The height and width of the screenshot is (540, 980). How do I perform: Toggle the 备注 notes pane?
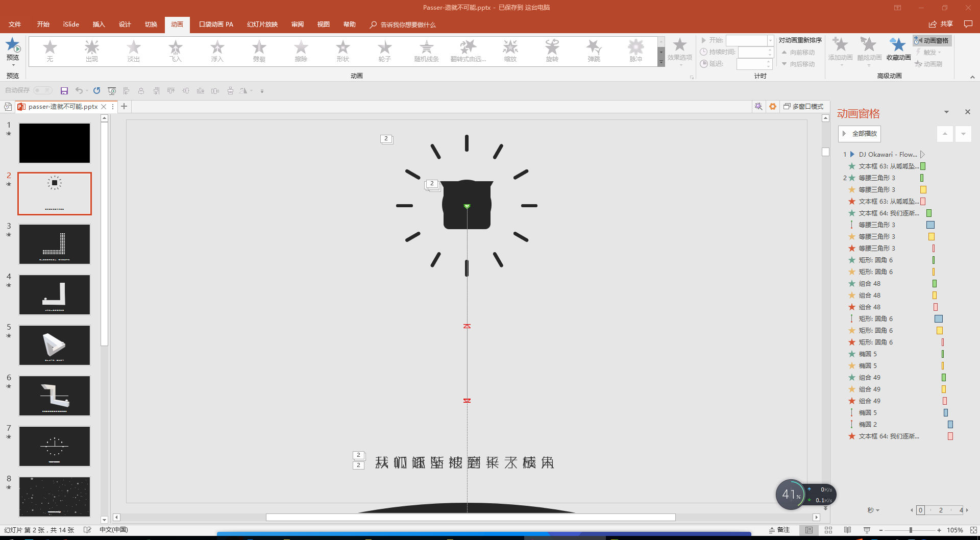(x=779, y=530)
